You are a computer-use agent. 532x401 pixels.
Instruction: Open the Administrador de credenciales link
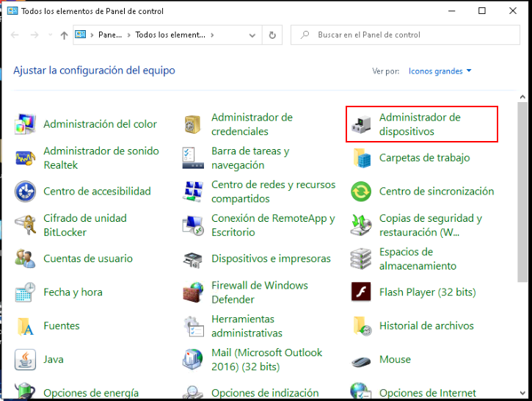pyautogui.click(x=252, y=124)
